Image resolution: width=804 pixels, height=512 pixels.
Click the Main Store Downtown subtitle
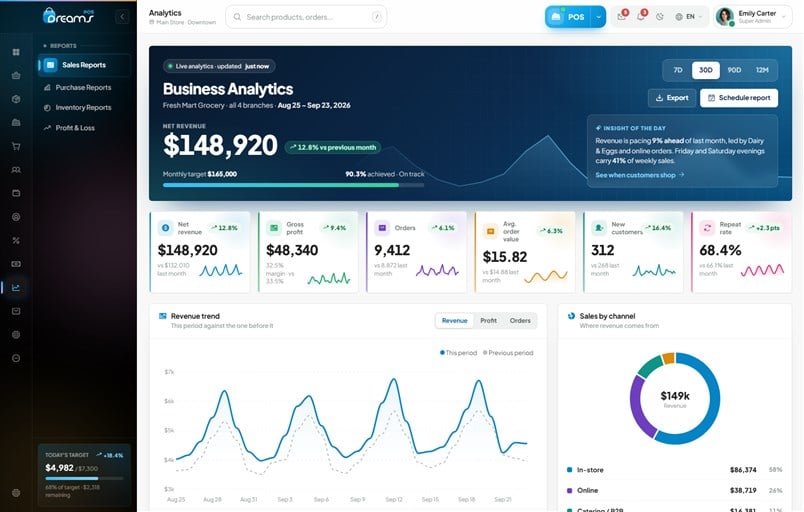coord(183,23)
